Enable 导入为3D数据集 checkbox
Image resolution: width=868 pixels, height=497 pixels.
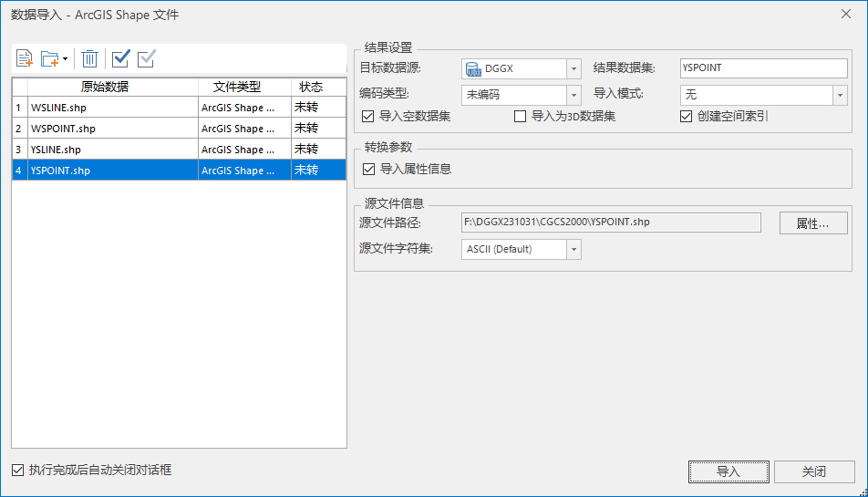pyautogui.click(x=521, y=116)
